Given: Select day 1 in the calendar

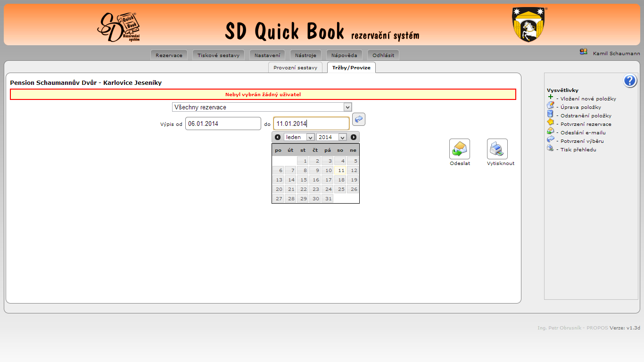Looking at the screenshot, I should [303, 161].
